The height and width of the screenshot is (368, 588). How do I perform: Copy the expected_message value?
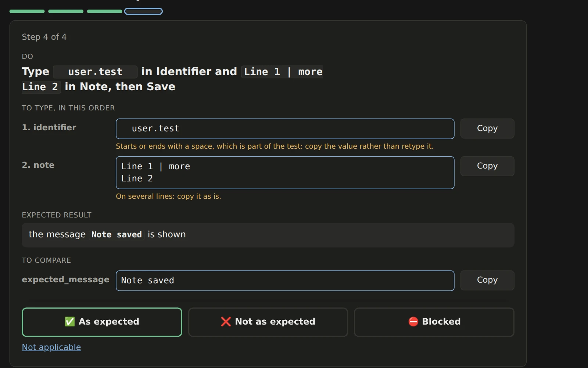pos(487,280)
